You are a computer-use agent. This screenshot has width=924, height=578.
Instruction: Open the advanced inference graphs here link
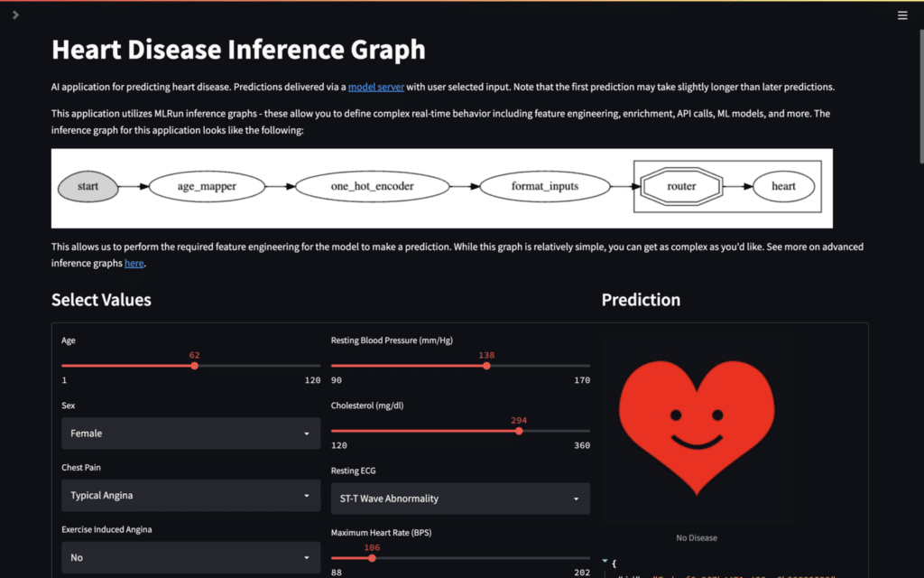(134, 263)
